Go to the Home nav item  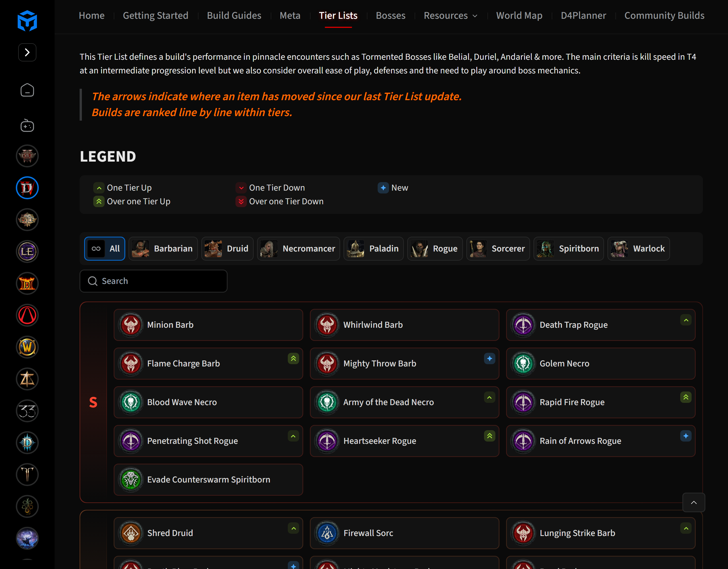coord(92,16)
